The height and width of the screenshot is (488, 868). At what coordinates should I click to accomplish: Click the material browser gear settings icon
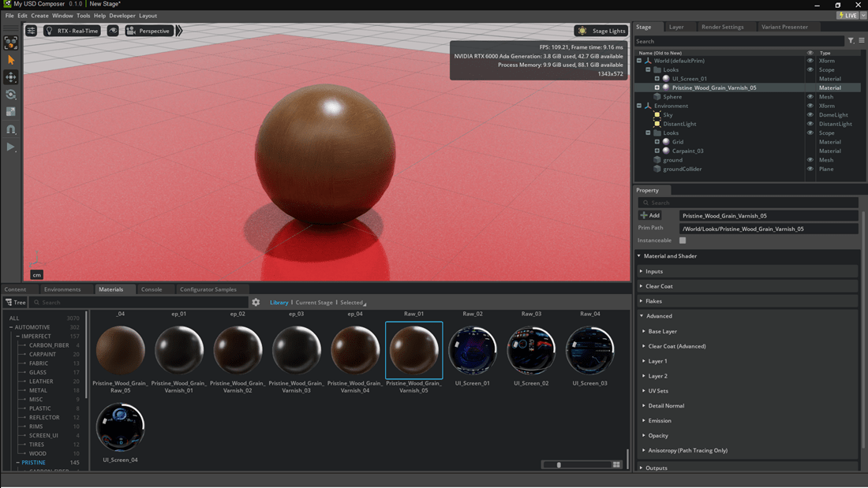[256, 302]
